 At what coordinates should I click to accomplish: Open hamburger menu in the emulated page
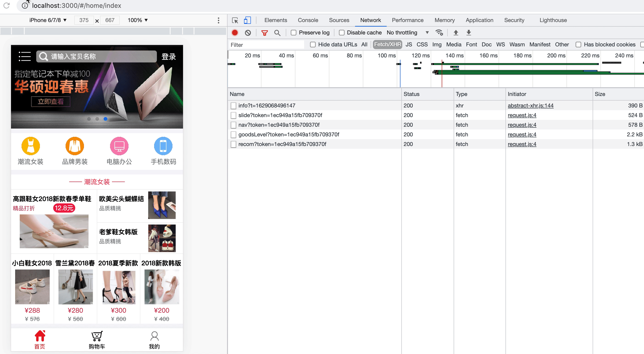tap(25, 56)
